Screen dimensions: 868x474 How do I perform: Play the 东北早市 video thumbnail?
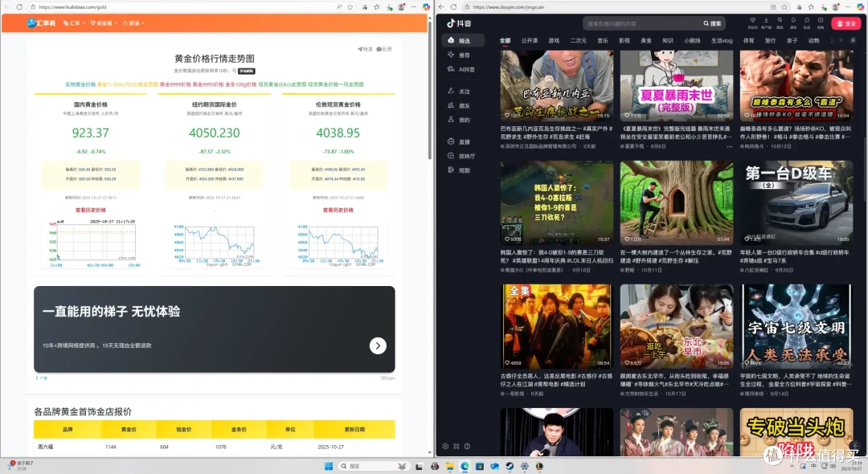tap(677, 326)
